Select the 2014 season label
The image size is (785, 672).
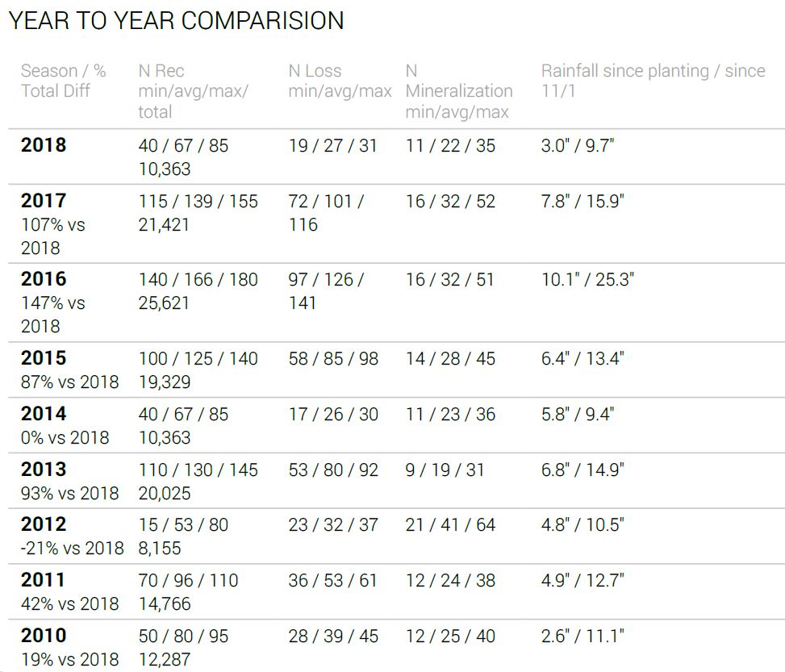coord(44,414)
